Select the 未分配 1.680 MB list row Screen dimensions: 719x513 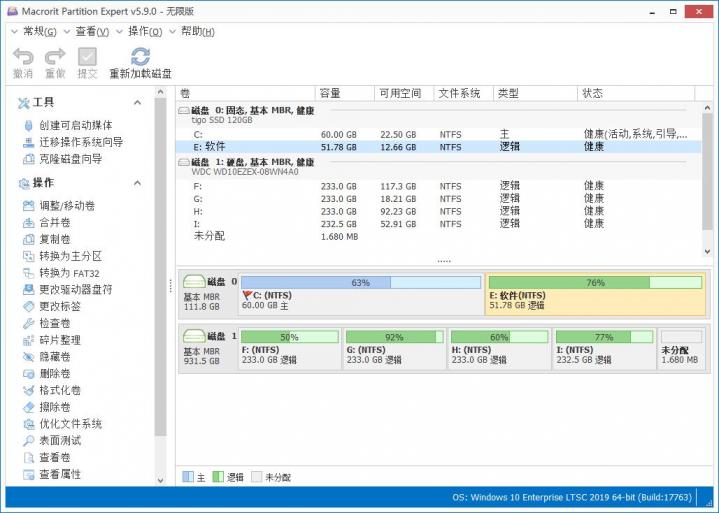tap(439, 236)
